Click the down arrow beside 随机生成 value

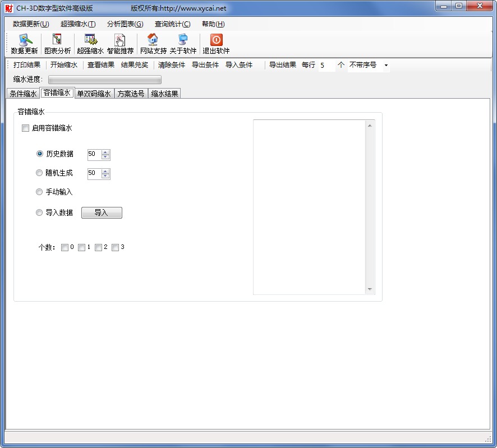click(x=106, y=176)
